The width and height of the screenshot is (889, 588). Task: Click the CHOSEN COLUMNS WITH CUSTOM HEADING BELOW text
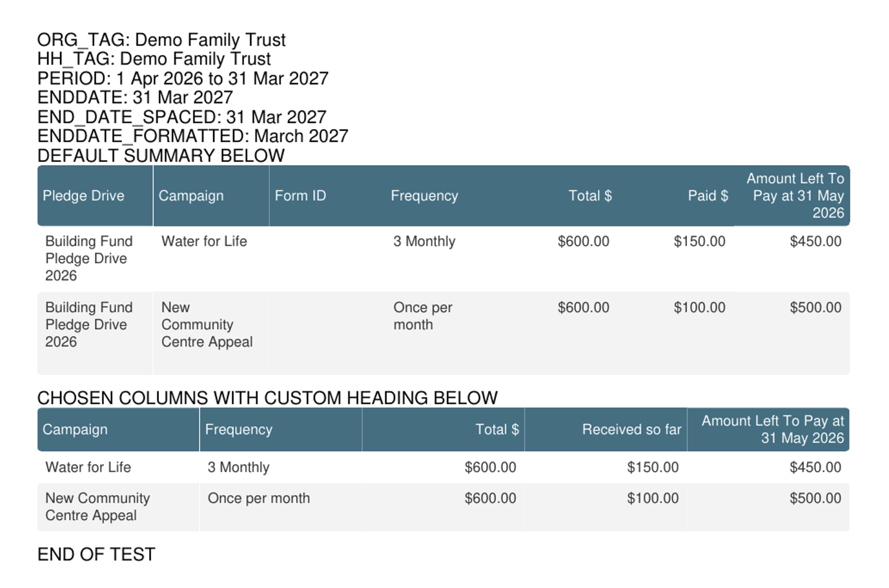(267, 398)
